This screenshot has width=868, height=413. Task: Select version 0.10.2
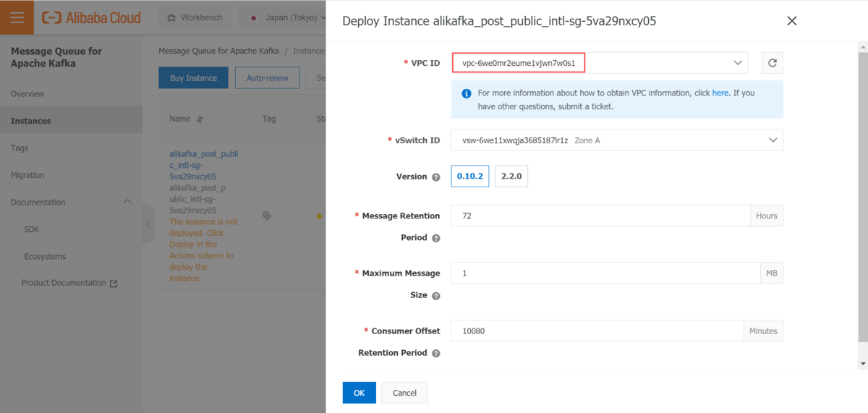[470, 176]
